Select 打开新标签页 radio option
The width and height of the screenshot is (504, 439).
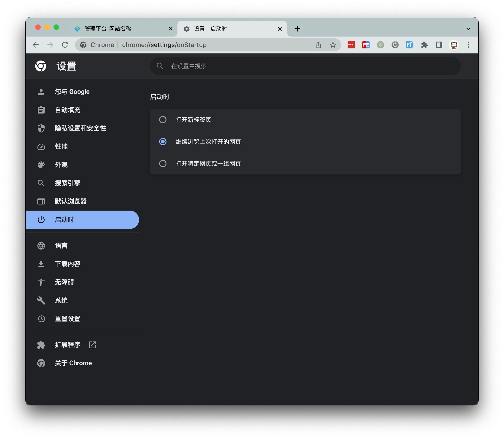tap(163, 120)
